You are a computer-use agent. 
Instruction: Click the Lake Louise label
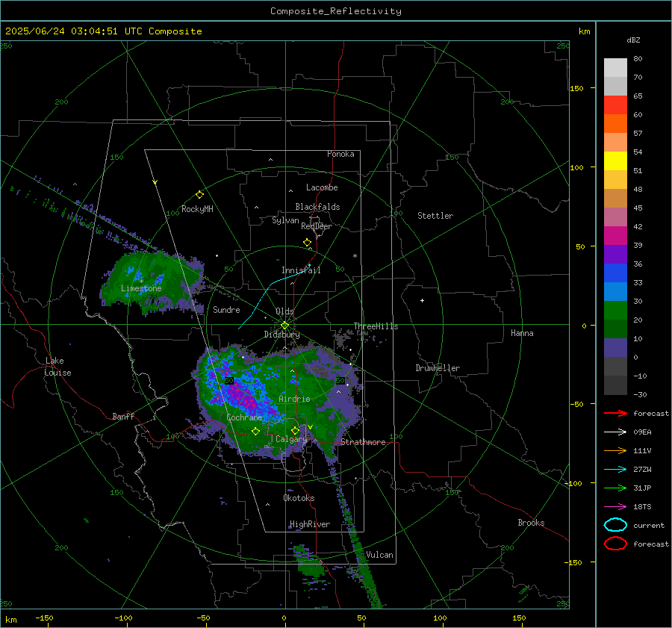tap(57, 367)
